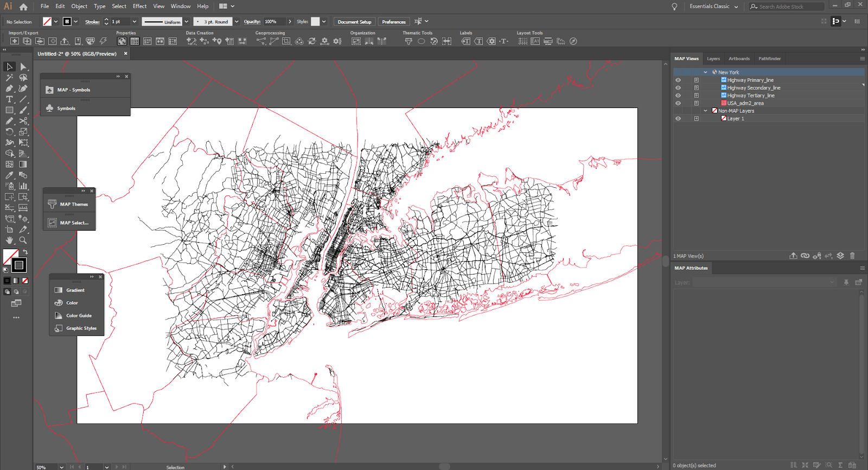Open Edit Toolbar three-dots button
The height and width of the screenshot is (470, 868).
pyautogui.click(x=16, y=317)
